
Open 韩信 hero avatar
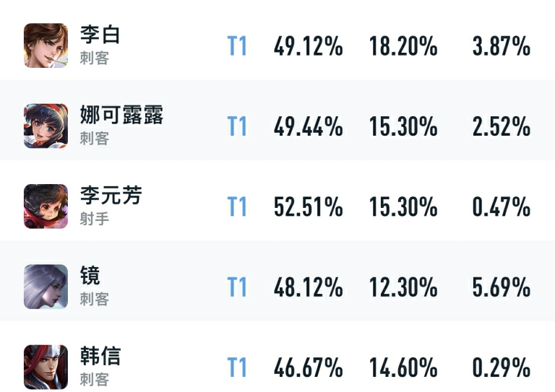[x=46, y=367]
